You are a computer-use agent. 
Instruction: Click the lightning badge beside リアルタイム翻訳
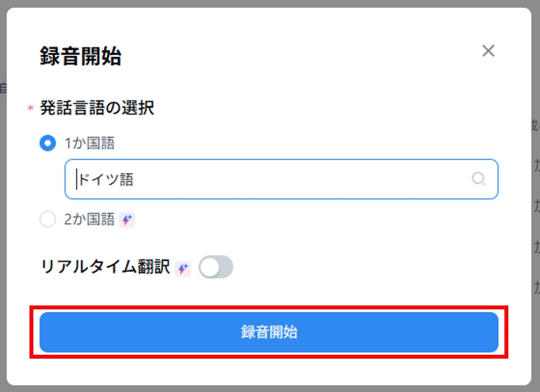[x=183, y=269]
